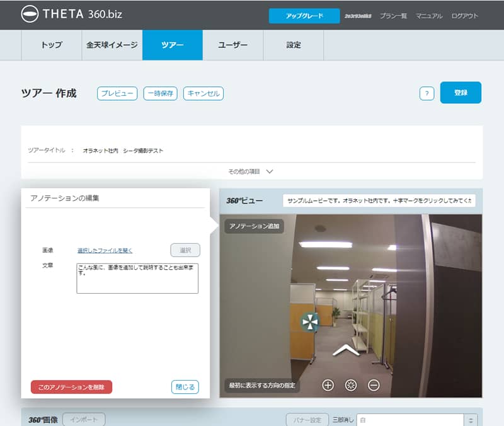This screenshot has width=504, height=426.
Task: Switch to the 全天球イメージ tab
Action: (112, 45)
